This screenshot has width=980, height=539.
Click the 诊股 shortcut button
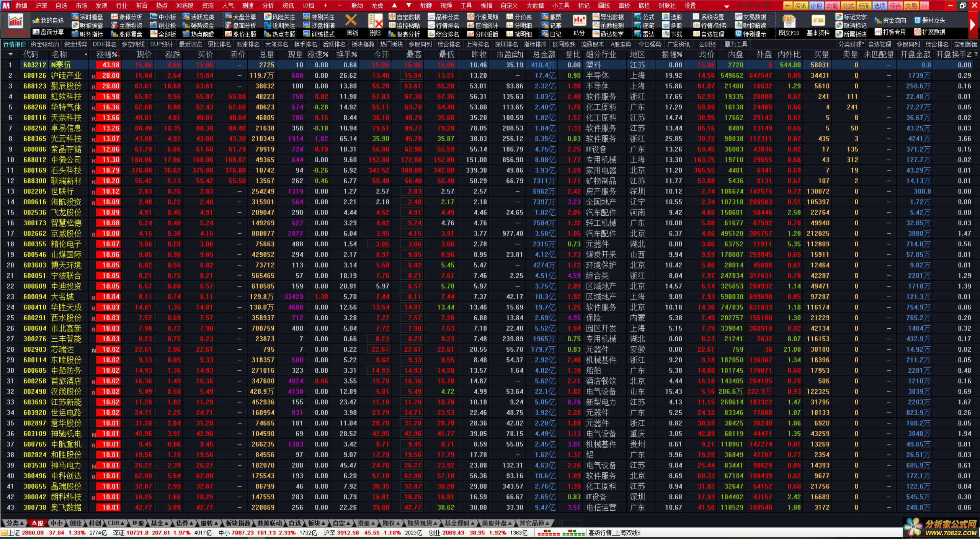[x=816, y=6]
